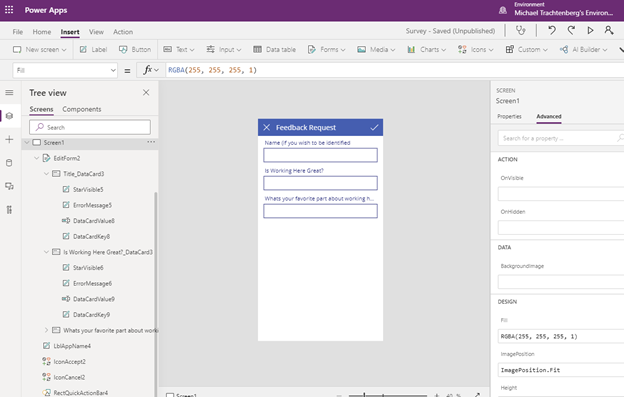Redo the last action
Screen dimensions: 624x397
[x=571, y=30]
